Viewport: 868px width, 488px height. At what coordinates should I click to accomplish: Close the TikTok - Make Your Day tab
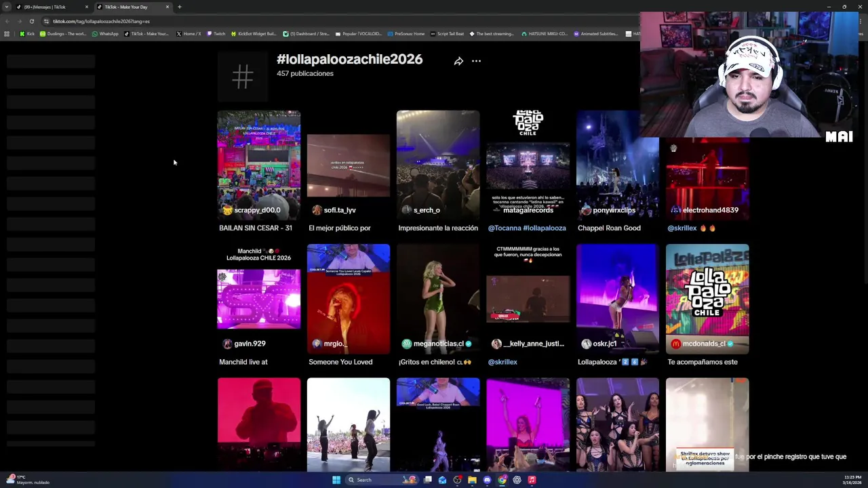point(167,7)
